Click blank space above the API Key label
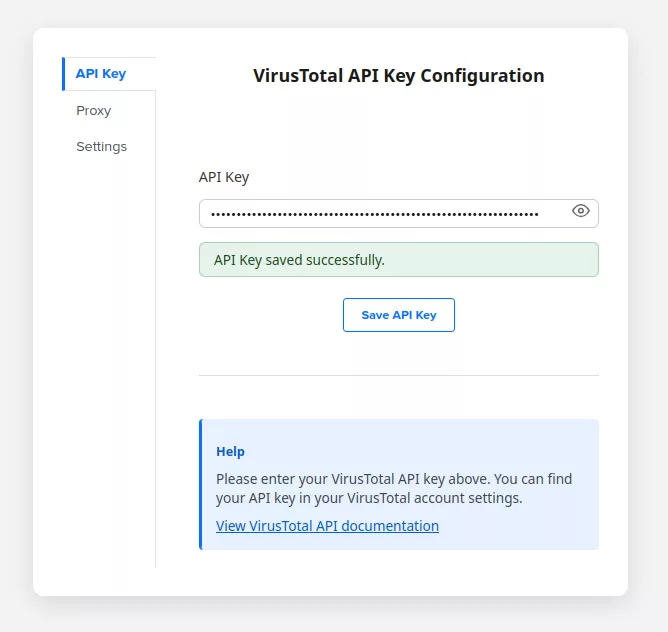Viewport: 668px width, 632px height. pos(399,135)
